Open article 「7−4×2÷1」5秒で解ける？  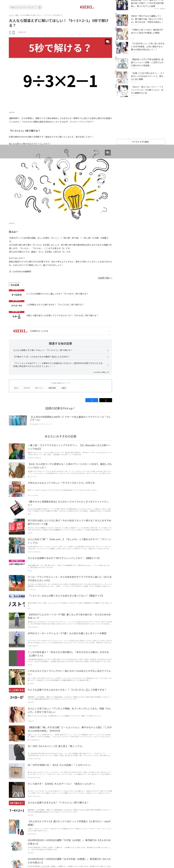(x=58, y=802)
